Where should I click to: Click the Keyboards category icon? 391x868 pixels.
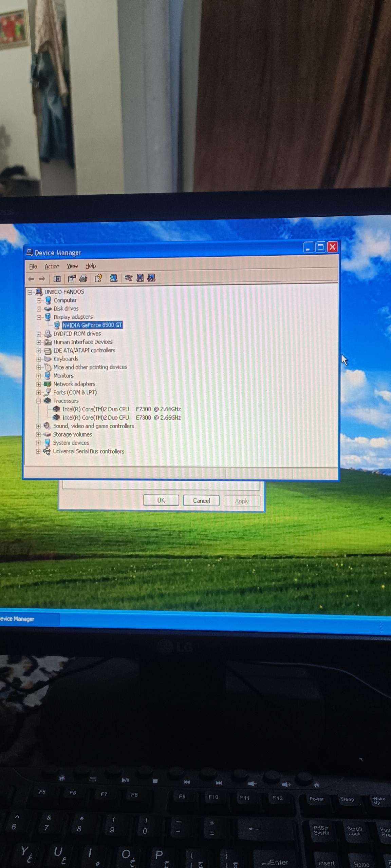[48, 359]
